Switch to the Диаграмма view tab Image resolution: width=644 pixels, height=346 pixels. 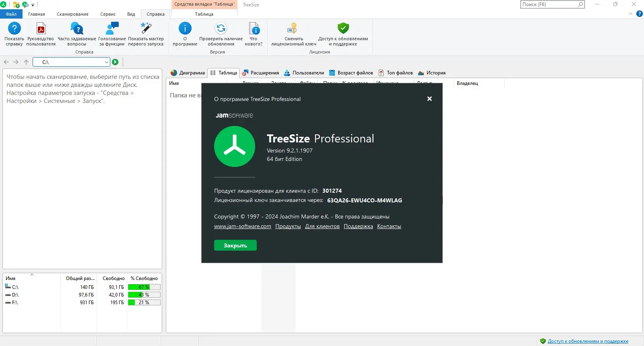pyautogui.click(x=188, y=73)
